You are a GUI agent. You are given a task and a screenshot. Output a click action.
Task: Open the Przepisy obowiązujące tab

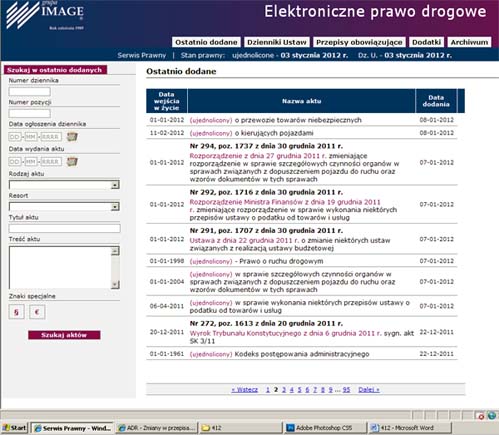click(359, 42)
